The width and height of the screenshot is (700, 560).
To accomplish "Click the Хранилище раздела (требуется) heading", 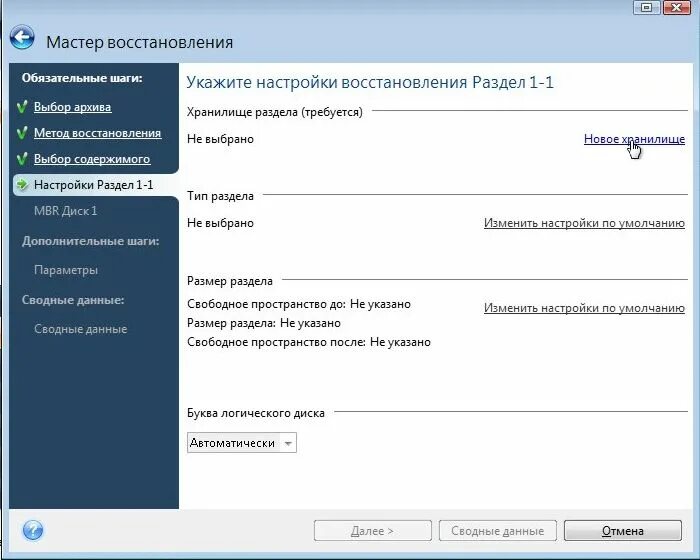I will click(x=275, y=112).
